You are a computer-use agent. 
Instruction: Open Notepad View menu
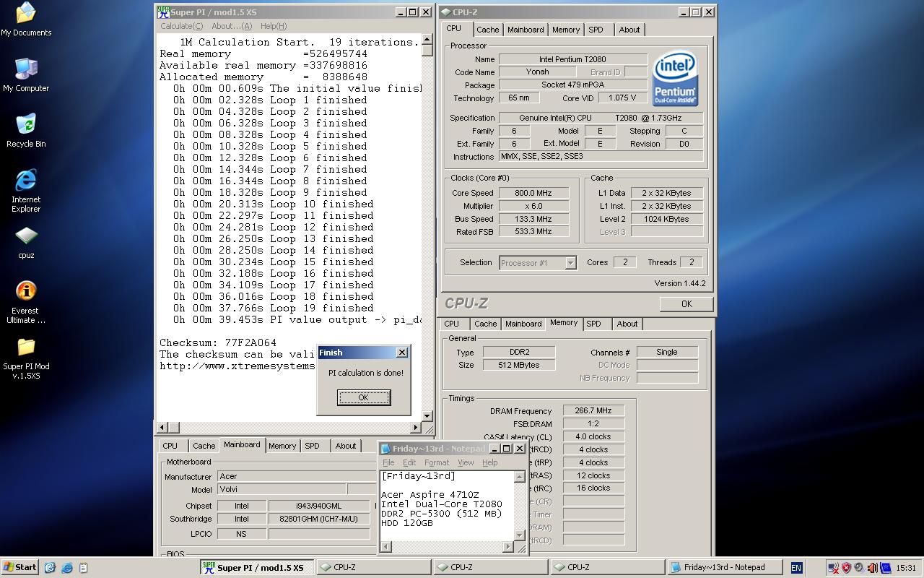[x=466, y=462]
